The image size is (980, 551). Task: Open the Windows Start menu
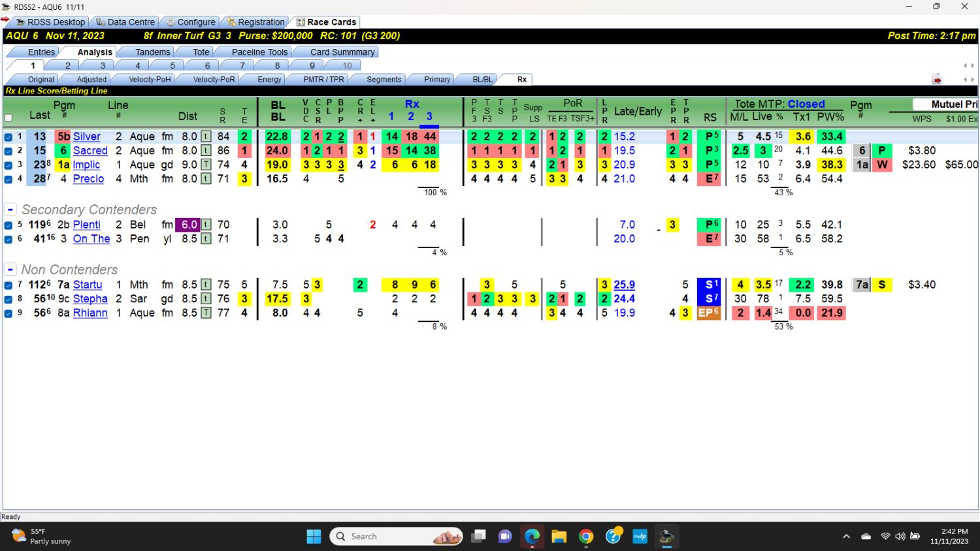[314, 537]
